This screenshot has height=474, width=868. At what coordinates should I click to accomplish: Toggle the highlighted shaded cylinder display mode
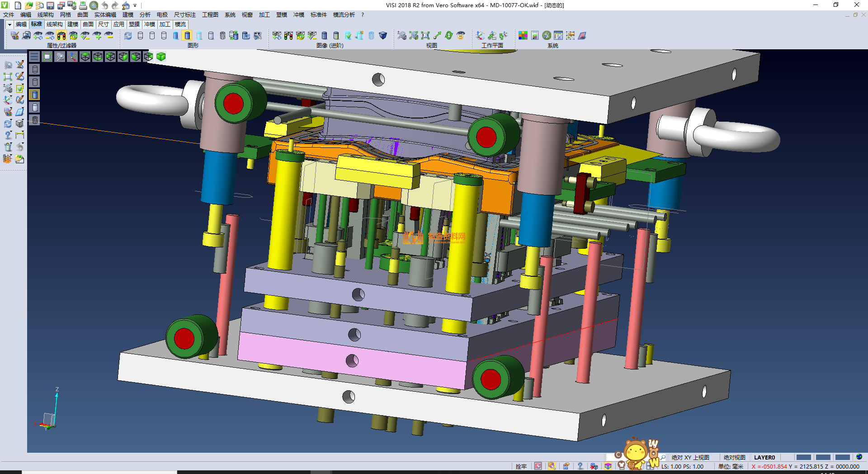(187, 36)
